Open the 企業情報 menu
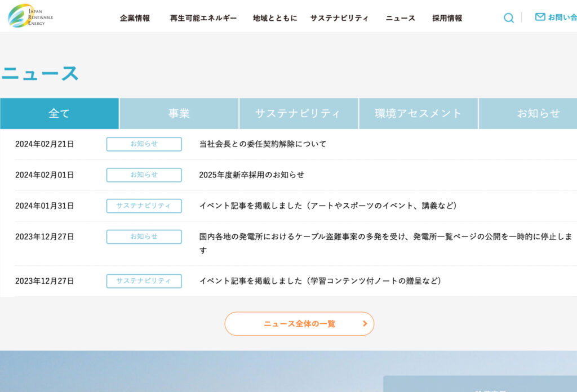Screen dimensions: 577x392 pos(134,17)
